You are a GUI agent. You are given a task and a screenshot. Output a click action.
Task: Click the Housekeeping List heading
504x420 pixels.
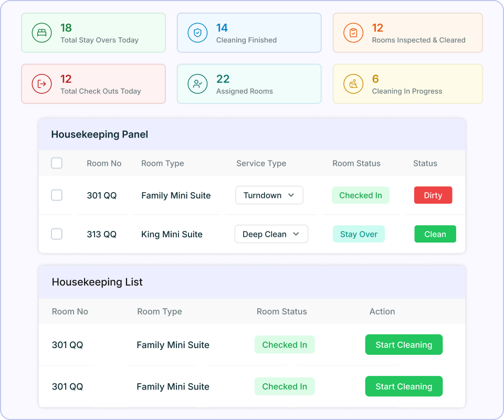97,282
